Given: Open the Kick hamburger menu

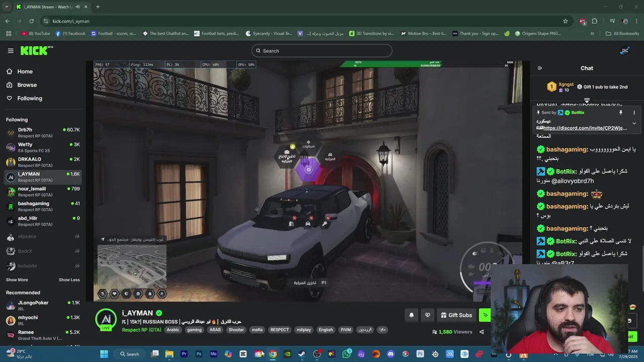Looking at the screenshot, I should [x=11, y=51].
